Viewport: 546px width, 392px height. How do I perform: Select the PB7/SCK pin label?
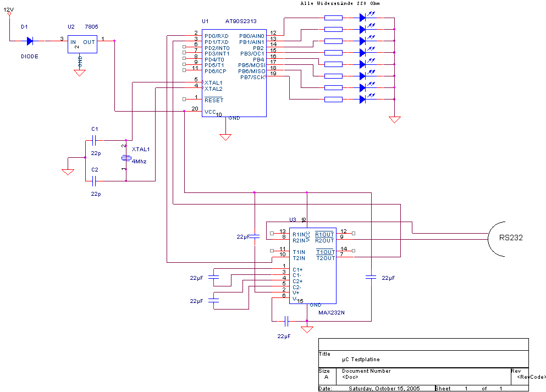pyautogui.click(x=252, y=78)
